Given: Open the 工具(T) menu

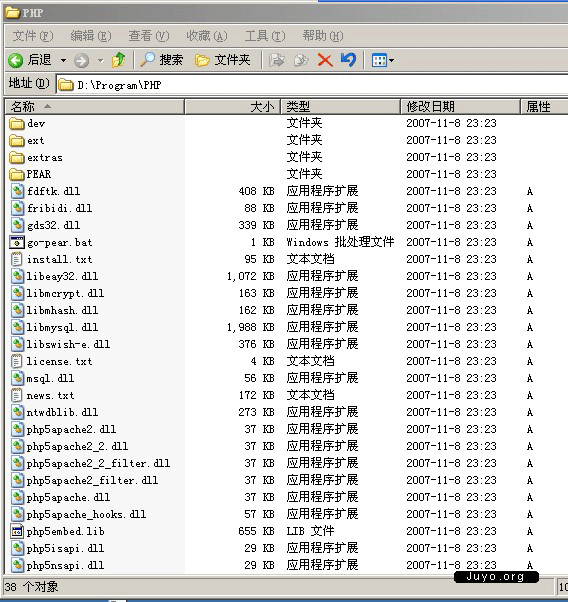Looking at the screenshot, I should pyautogui.click(x=265, y=36).
